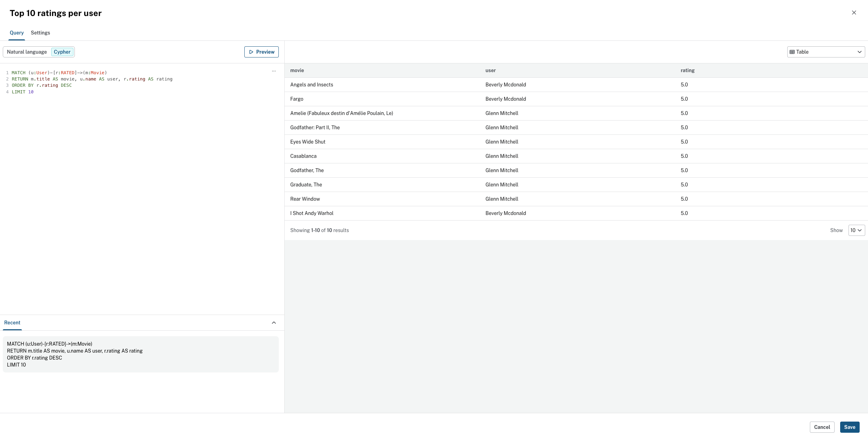Click the user column header
Viewport: 868px width, 439px height.
pos(490,70)
